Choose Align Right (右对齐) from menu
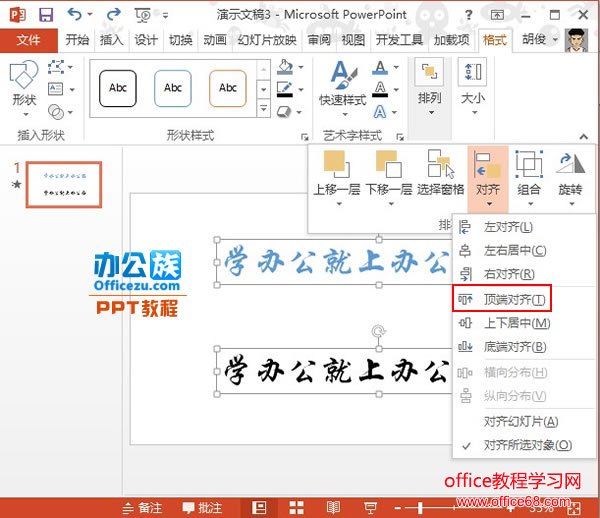This screenshot has width=600, height=518. [x=521, y=274]
